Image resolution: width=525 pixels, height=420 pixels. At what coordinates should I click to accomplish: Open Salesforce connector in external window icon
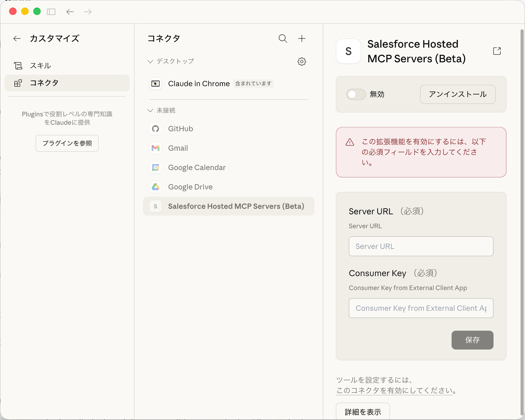497,51
